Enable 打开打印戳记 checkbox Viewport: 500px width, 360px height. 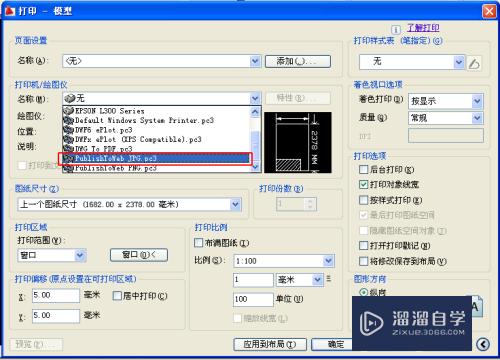(363, 246)
